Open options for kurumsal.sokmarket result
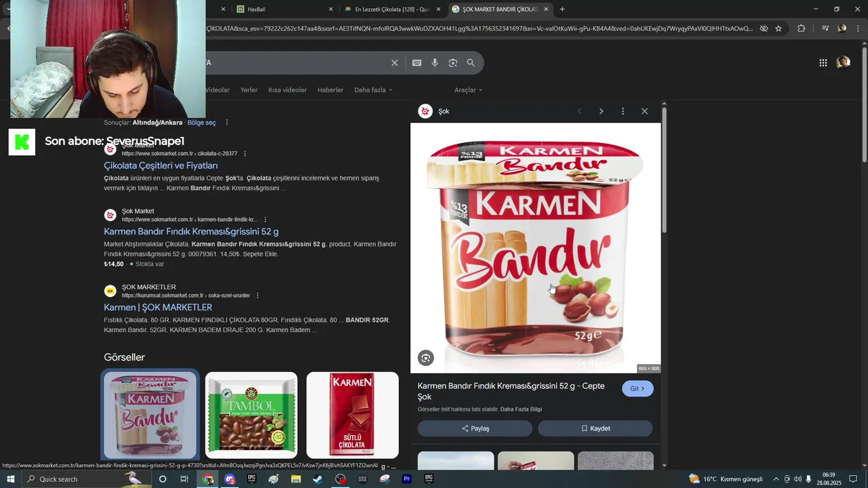 (258, 296)
